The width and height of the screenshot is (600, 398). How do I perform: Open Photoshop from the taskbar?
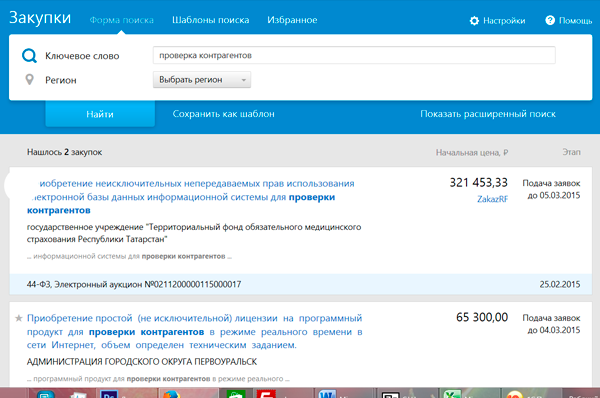(108, 394)
